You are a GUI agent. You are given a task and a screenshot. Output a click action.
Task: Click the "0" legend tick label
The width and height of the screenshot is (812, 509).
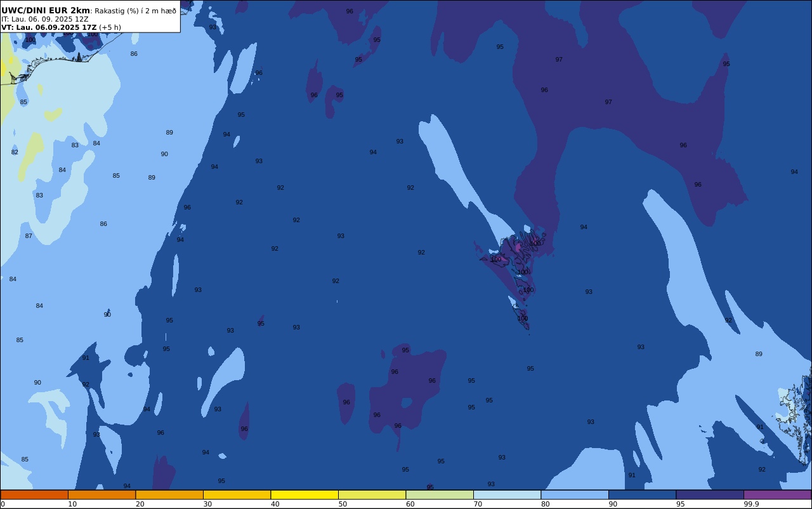click(x=3, y=504)
